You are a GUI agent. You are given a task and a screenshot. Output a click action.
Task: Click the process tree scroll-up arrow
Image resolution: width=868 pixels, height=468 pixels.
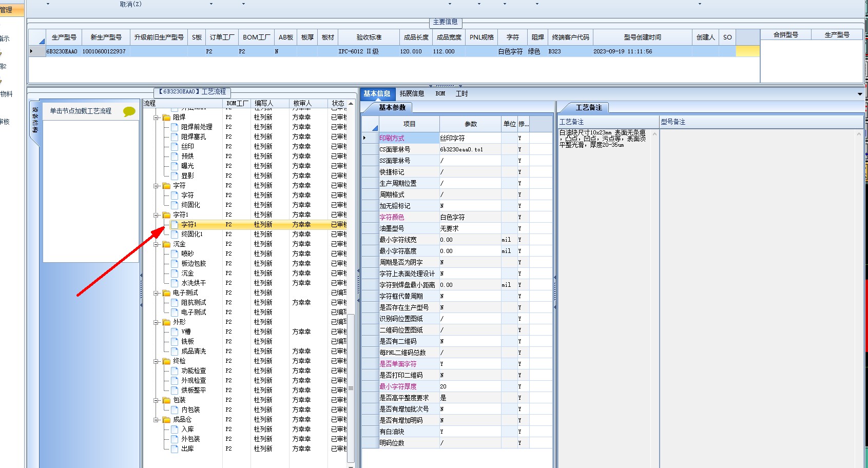pos(351,103)
